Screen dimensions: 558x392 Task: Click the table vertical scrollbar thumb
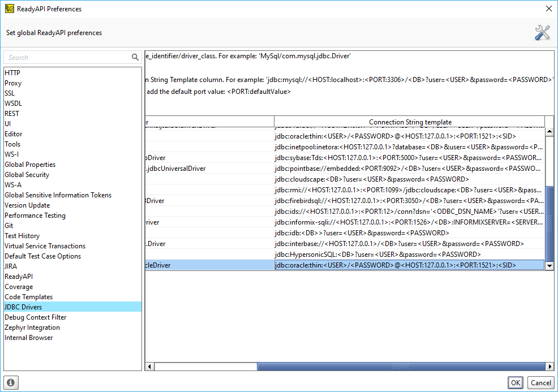click(x=550, y=224)
